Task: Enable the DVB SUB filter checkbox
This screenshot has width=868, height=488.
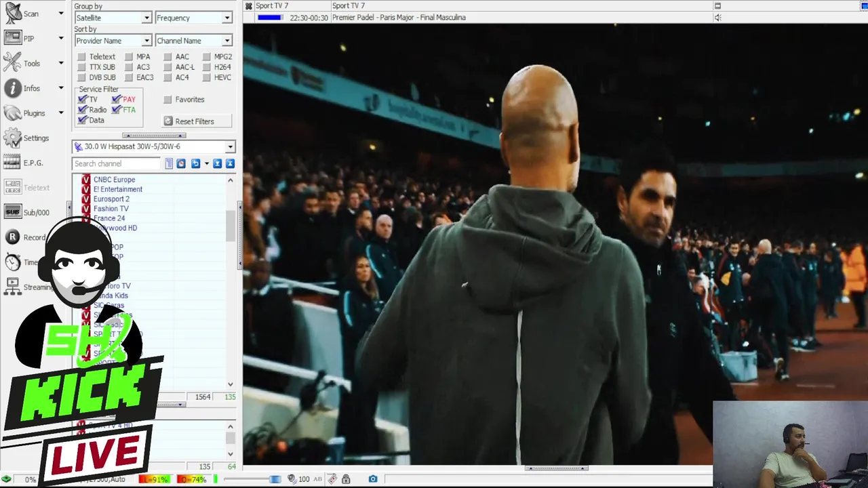Action: click(x=81, y=77)
